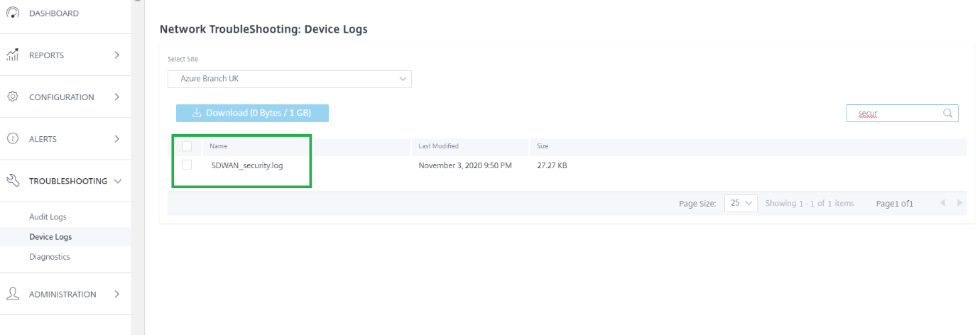Open the Page Size 25 dropdown
The width and height of the screenshot is (980, 335).
tap(741, 203)
